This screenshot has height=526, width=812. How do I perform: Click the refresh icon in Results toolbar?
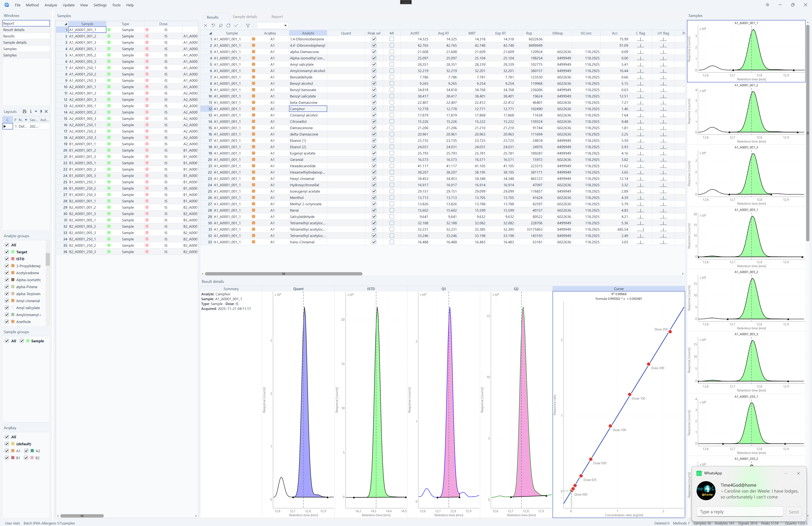point(228,26)
